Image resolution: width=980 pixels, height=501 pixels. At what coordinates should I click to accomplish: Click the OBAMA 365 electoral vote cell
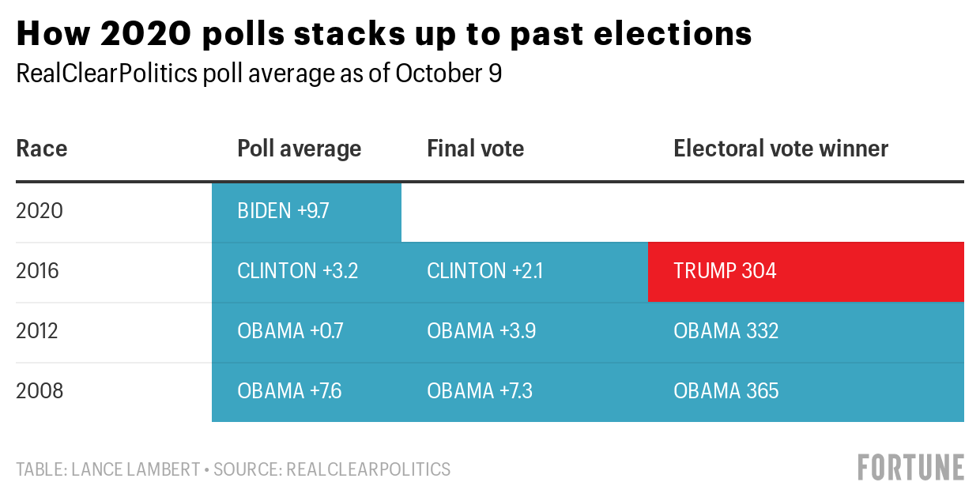pos(805,391)
